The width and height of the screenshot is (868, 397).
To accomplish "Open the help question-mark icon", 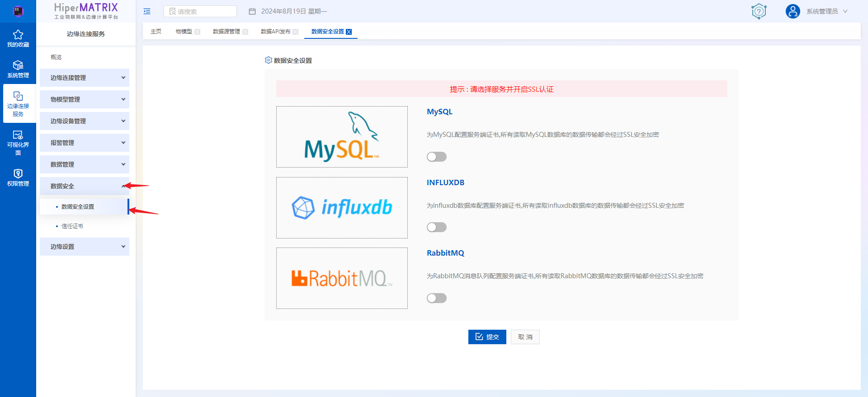I will [x=759, y=11].
